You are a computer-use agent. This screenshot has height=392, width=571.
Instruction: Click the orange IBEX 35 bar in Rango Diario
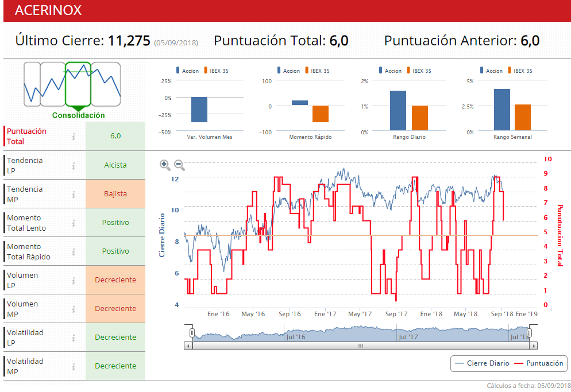[x=420, y=118]
